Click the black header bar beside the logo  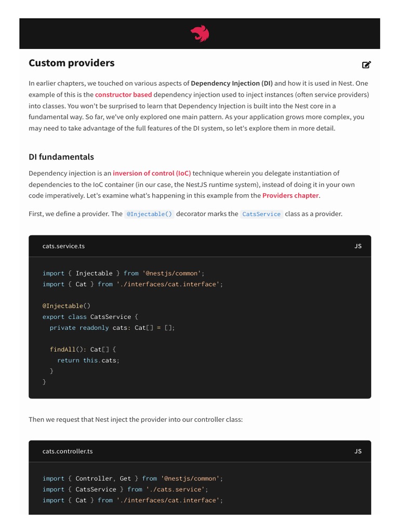(104, 34)
